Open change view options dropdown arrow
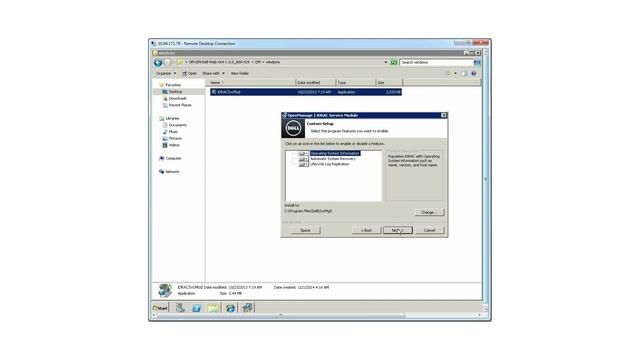The image size is (640, 360). [456, 73]
